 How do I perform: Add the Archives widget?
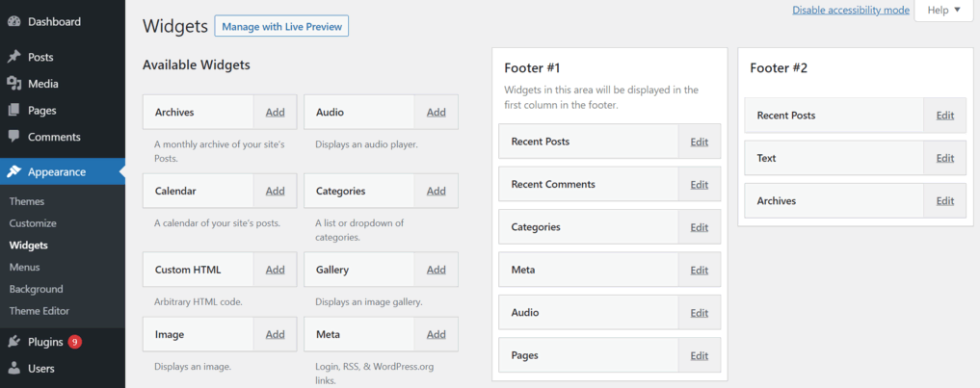click(275, 112)
